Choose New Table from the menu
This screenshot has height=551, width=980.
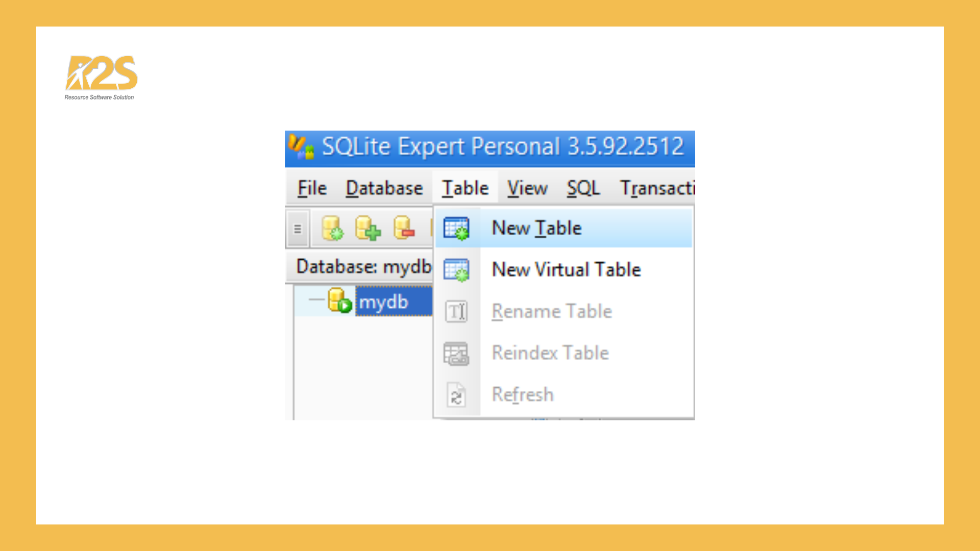[536, 228]
